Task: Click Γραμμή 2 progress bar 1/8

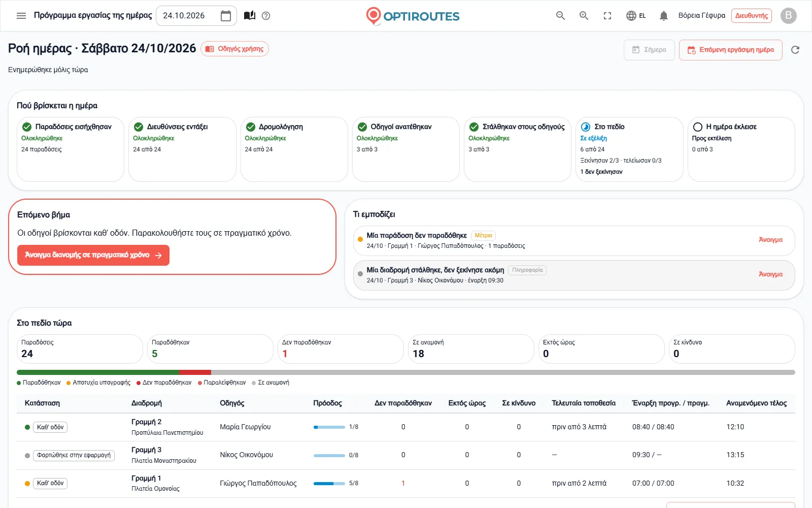Action: 329,427
